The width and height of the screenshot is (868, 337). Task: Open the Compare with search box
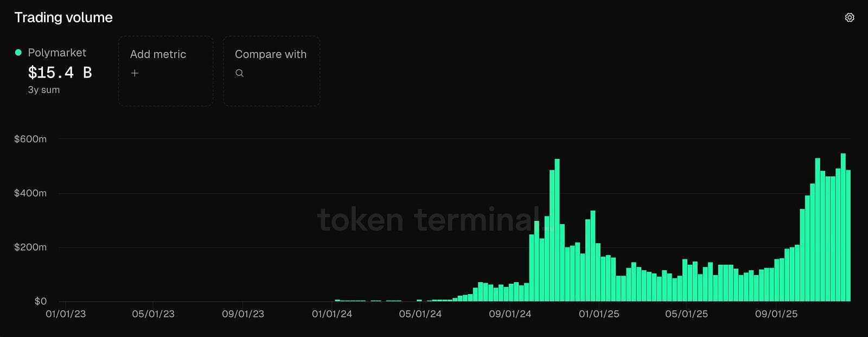click(x=271, y=71)
